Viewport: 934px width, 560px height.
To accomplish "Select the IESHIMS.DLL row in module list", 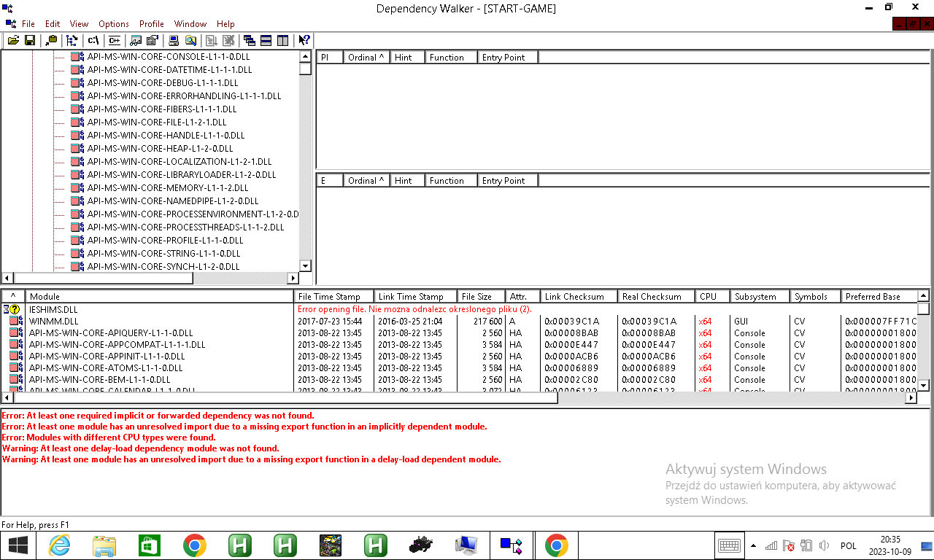I will [x=459, y=309].
